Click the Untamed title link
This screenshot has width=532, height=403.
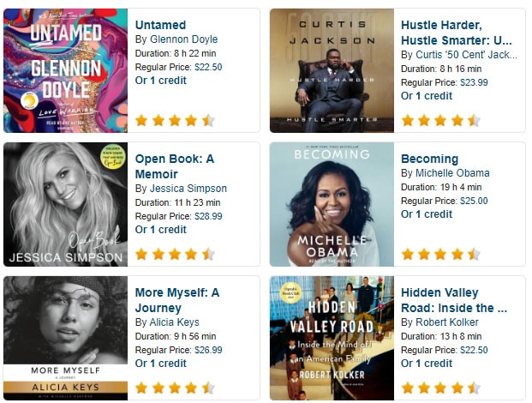160,25
